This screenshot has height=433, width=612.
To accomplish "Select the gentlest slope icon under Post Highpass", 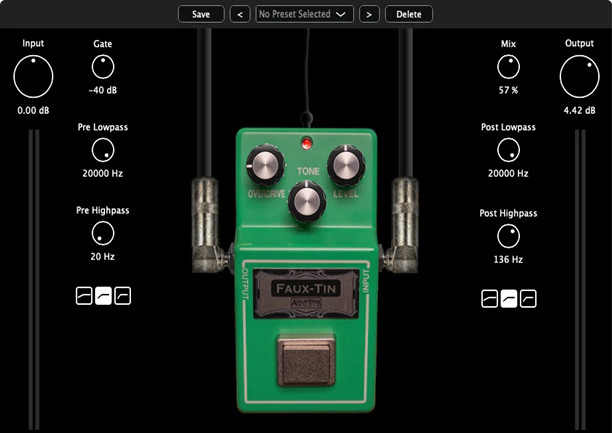I will point(490,298).
